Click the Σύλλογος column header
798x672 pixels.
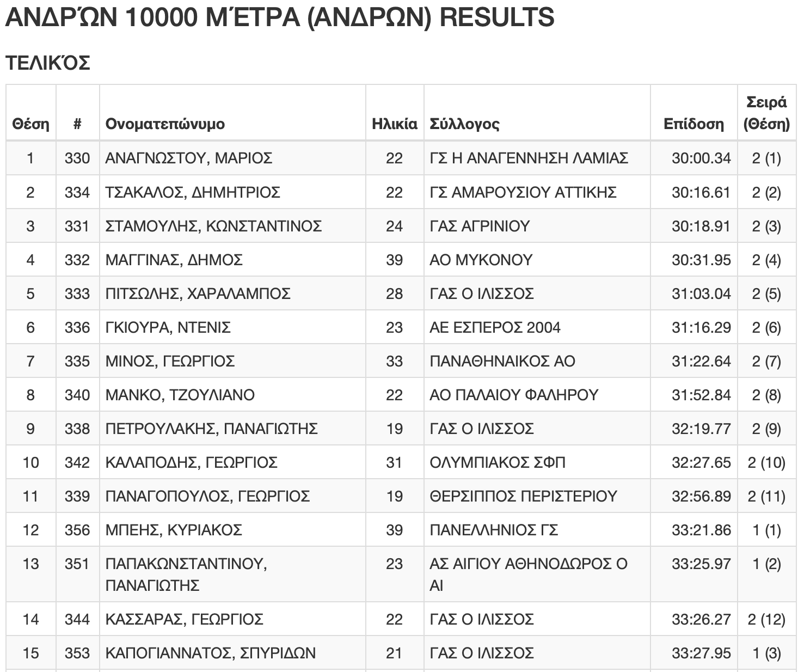pyautogui.click(x=464, y=124)
